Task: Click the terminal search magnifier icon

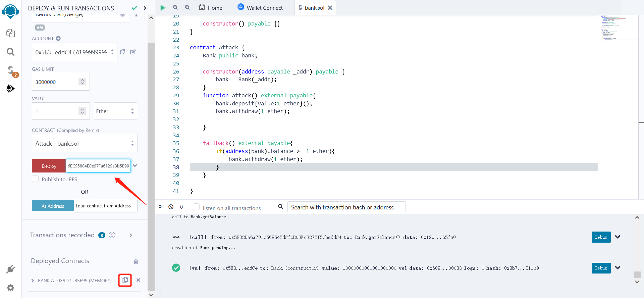Action: [x=281, y=207]
